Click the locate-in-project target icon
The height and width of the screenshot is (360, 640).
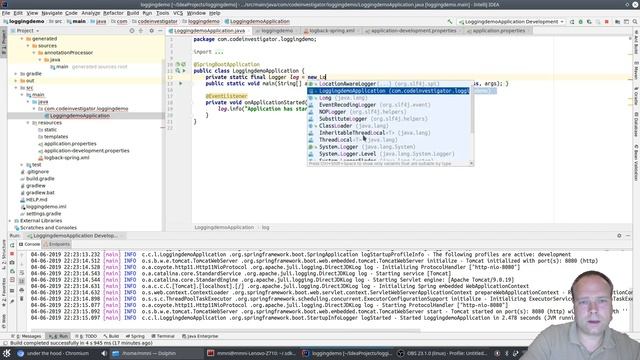(132, 31)
